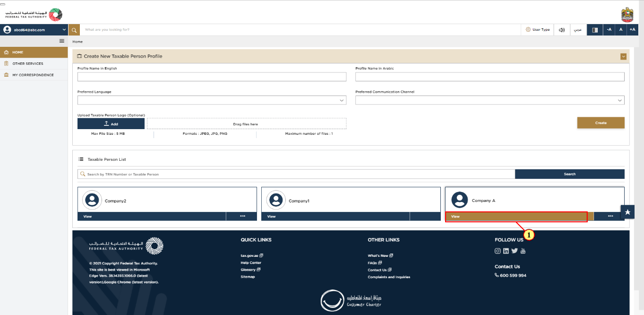Collapse Create New Taxable Person Profile panel

point(623,56)
